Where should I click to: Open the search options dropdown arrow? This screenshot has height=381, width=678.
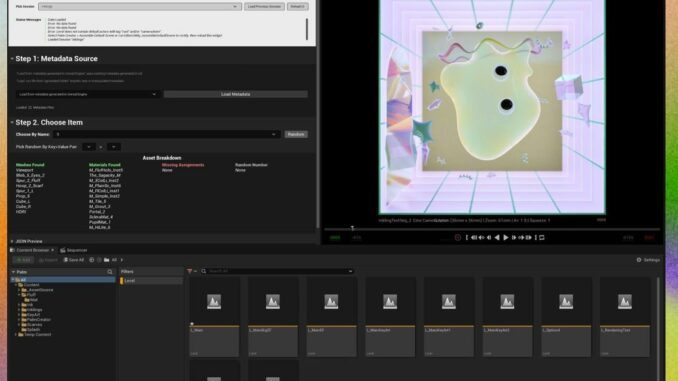350,271
